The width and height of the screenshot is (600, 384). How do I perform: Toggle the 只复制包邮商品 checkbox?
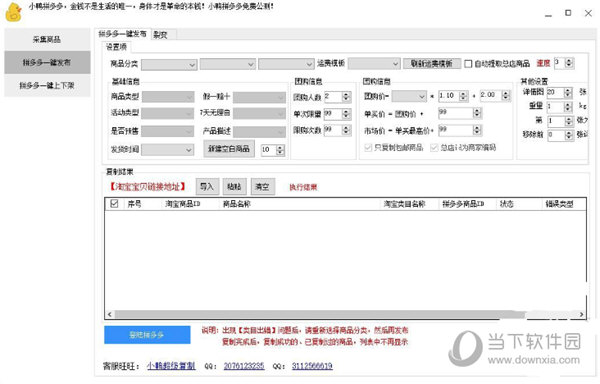tap(368, 148)
